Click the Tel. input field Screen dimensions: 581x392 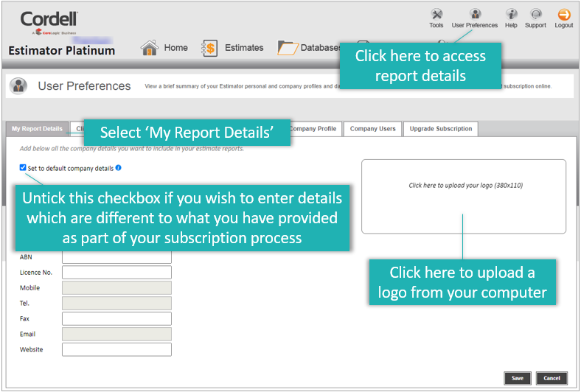(x=116, y=303)
